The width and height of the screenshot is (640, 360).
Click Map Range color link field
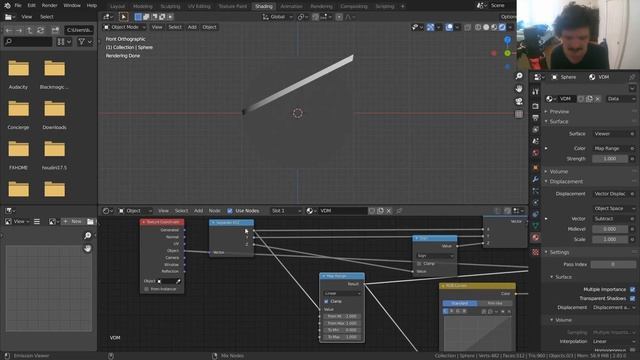tap(611, 148)
